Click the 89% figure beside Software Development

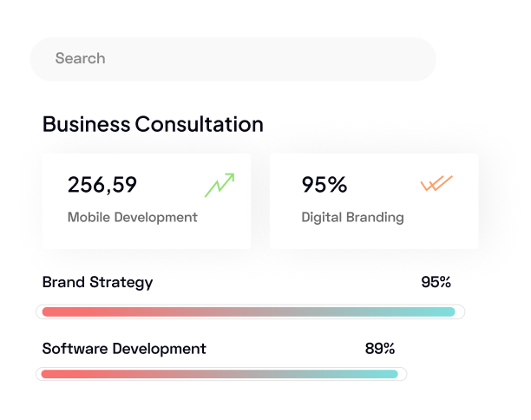click(380, 349)
